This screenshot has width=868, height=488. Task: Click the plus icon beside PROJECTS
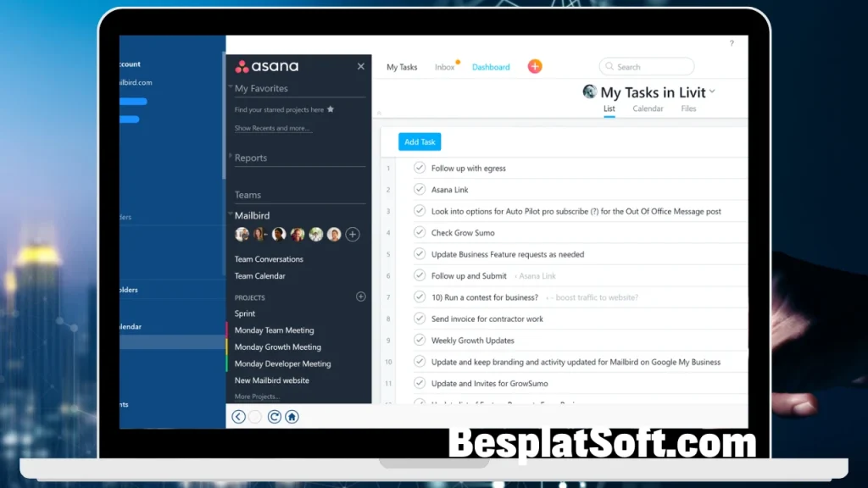360,297
